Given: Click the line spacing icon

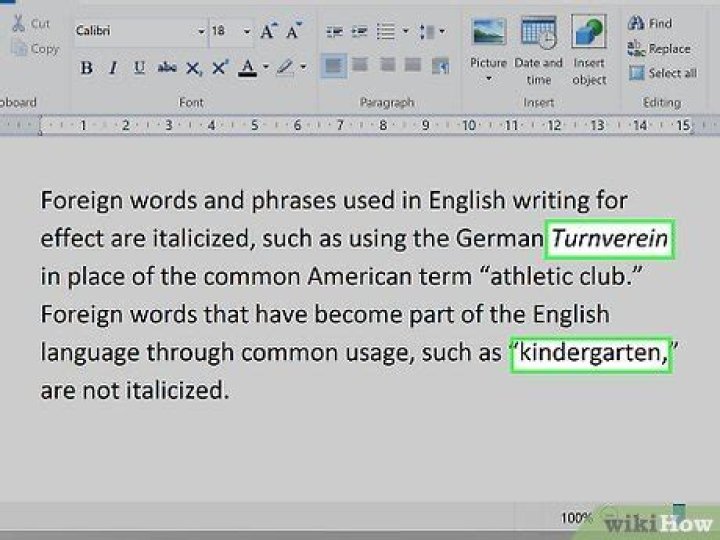Looking at the screenshot, I should [x=427, y=31].
